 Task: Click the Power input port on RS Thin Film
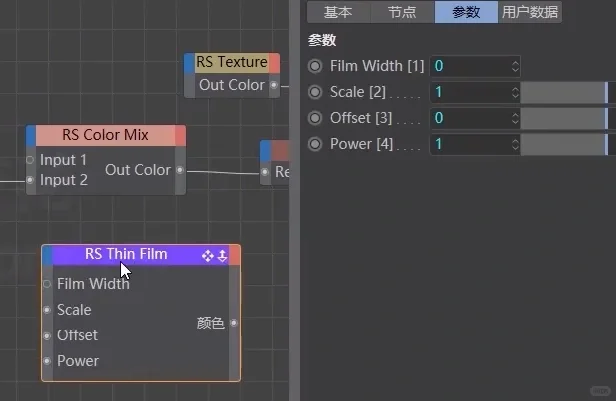click(x=47, y=361)
